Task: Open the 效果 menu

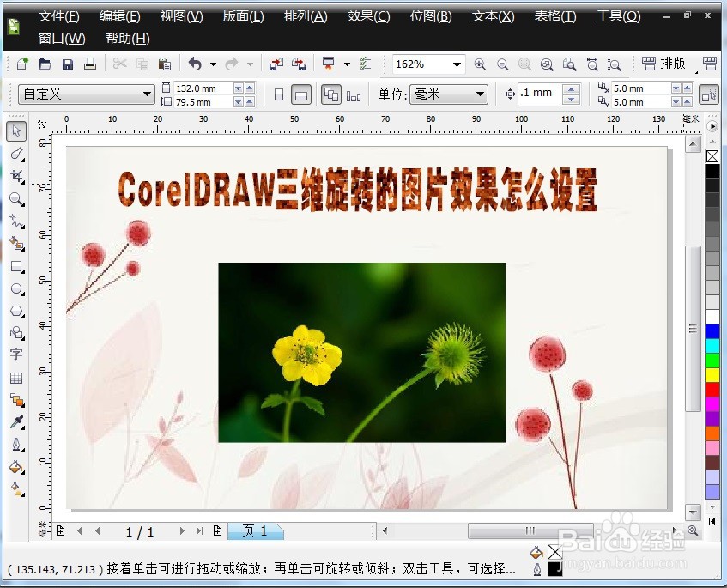Action: click(x=368, y=15)
